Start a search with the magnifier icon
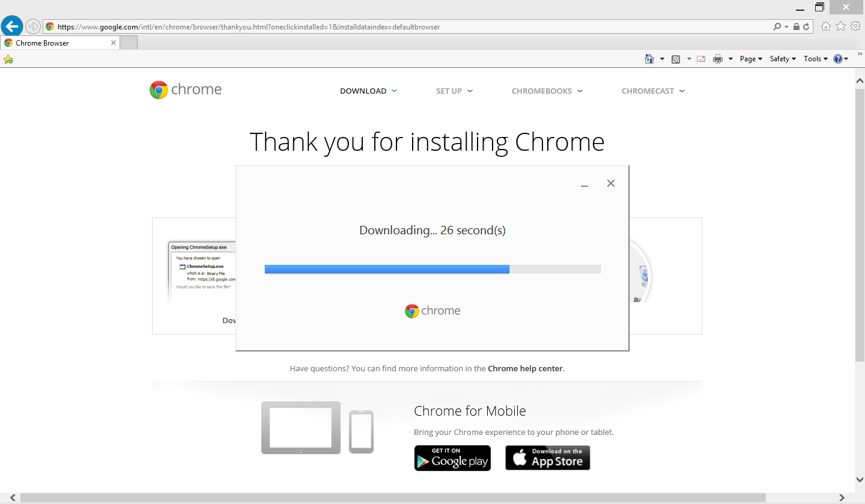This screenshot has height=504, width=865. point(777,26)
